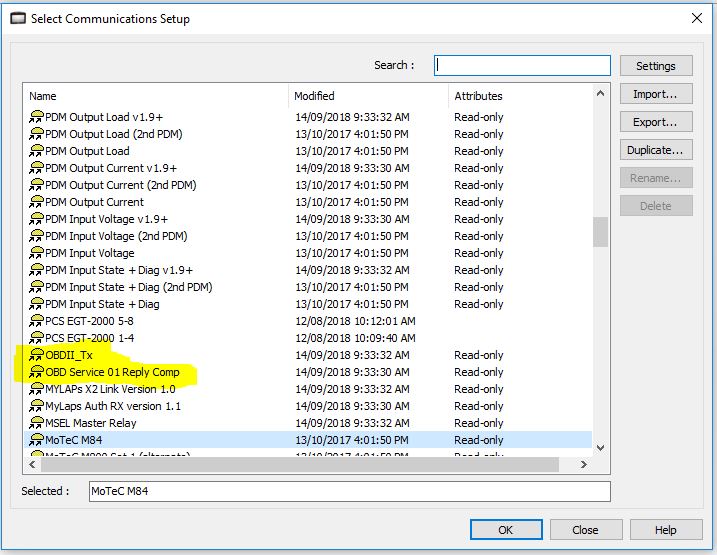Click the icon beside PDM Input Voltage (2nd PDM)
This screenshot has width=717, height=555.
click(x=37, y=236)
